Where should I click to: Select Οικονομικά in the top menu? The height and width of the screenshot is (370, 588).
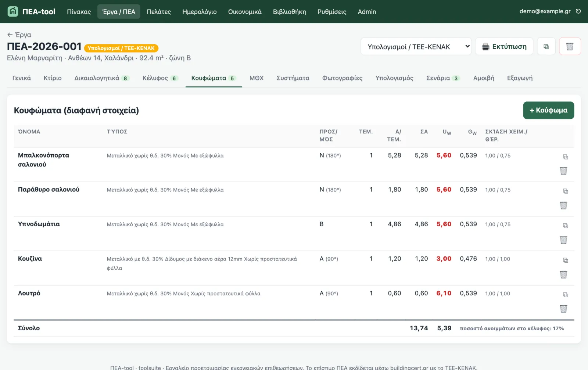coord(245,12)
